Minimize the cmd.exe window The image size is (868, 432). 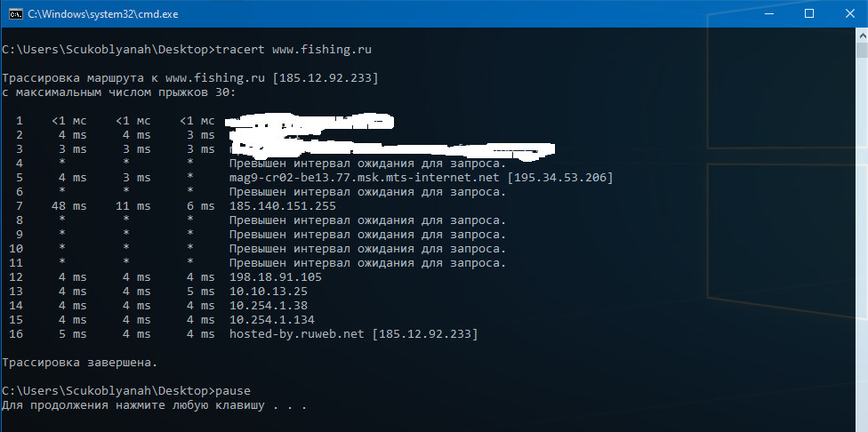[769, 13]
